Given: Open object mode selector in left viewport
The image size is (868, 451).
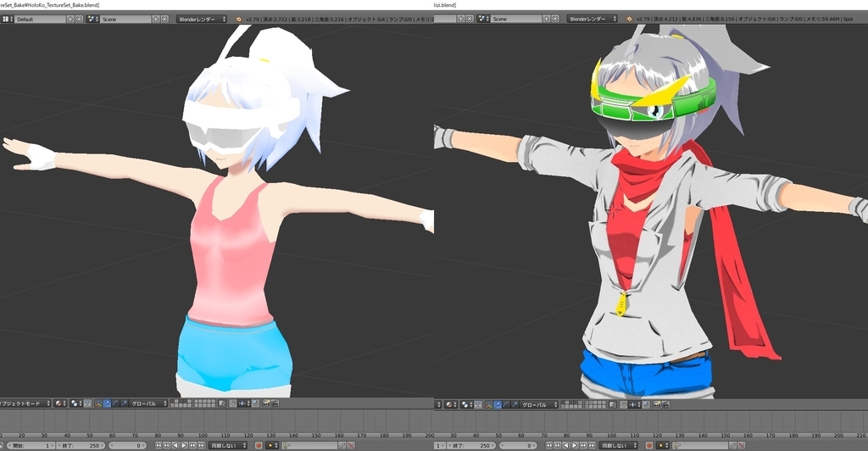Looking at the screenshot, I should click(x=25, y=404).
